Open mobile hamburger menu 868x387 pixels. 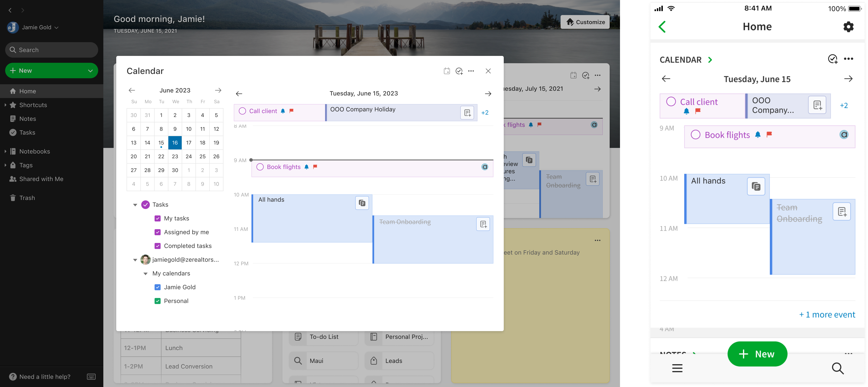point(677,368)
